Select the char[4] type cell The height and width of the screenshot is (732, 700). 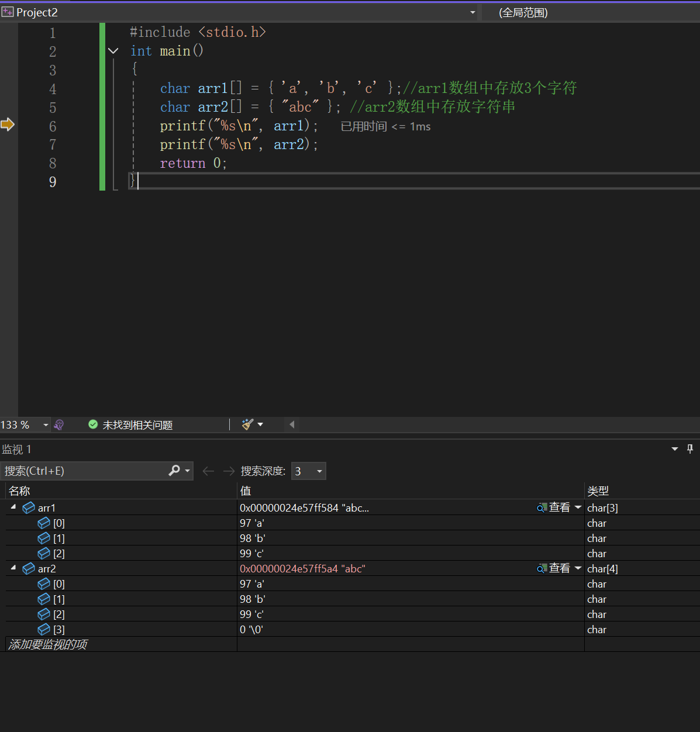pyautogui.click(x=602, y=569)
